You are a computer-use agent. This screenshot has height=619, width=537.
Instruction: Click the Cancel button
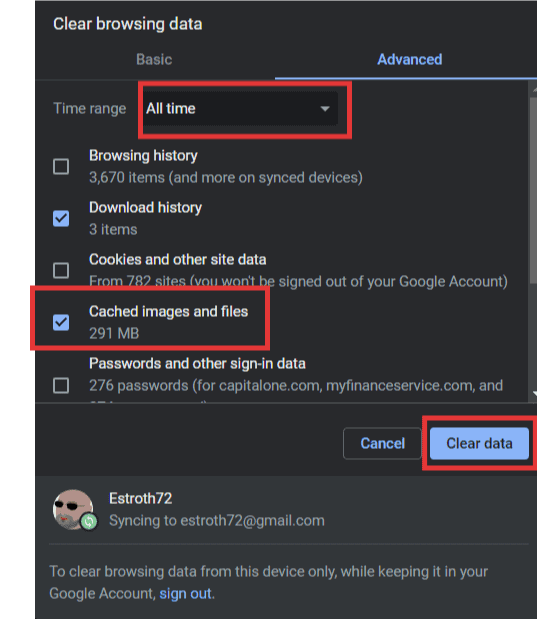pyautogui.click(x=382, y=443)
